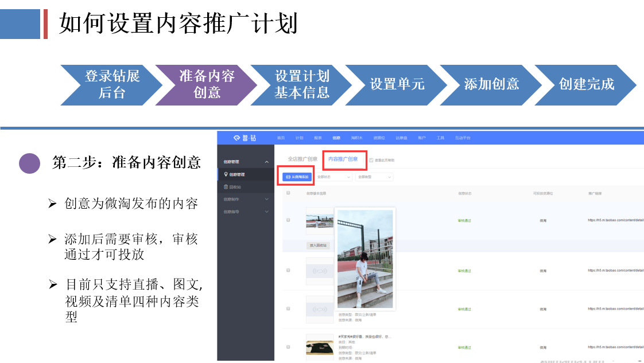Click 审核通过 status in the black T-shirt row
Image resolution: width=644 pixels, height=363 pixels.
point(464,348)
